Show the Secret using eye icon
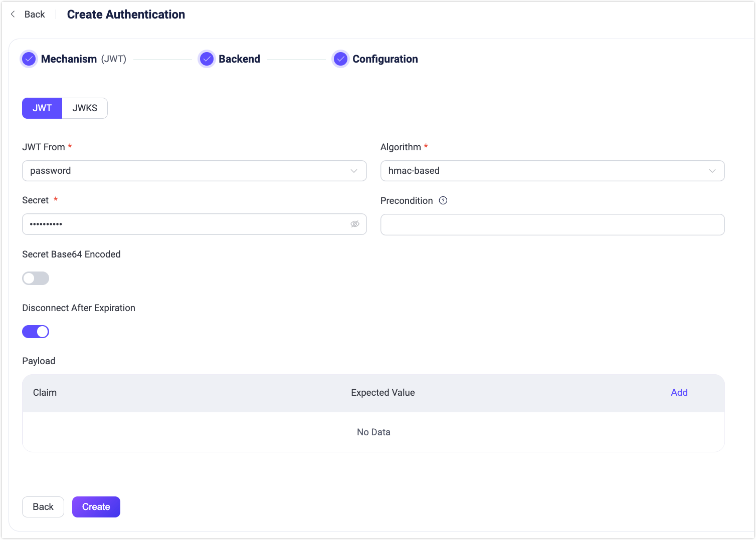 pyautogui.click(x=355, y=224)
